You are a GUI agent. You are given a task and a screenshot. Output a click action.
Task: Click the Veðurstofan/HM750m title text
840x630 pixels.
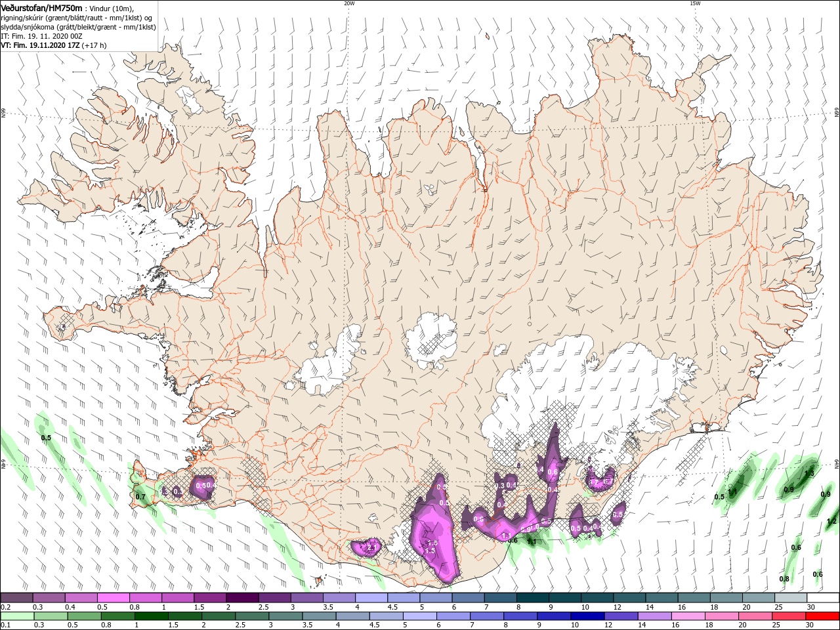[41, 7]
